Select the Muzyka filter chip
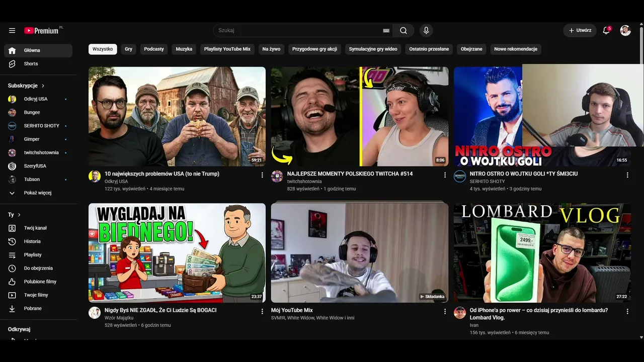Viewport: 644px width, 362px height. pos(184,49)
